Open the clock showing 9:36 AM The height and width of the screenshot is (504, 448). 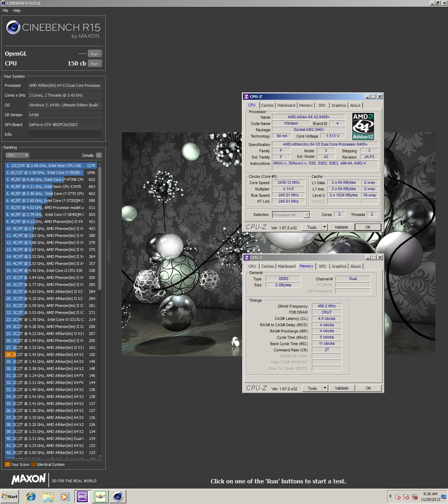(430, 497)
